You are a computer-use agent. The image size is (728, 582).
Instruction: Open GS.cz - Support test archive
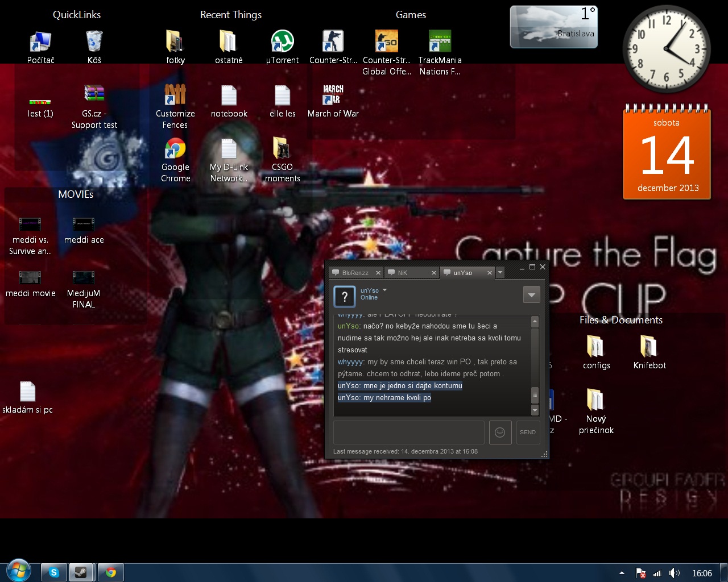94,106
